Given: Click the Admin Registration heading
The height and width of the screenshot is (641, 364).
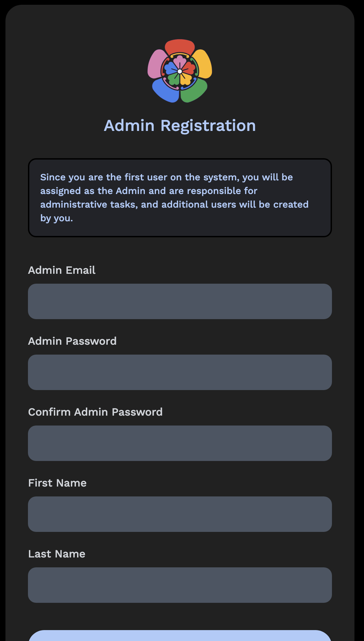Looking at the screenshot, I should (180, 125).
